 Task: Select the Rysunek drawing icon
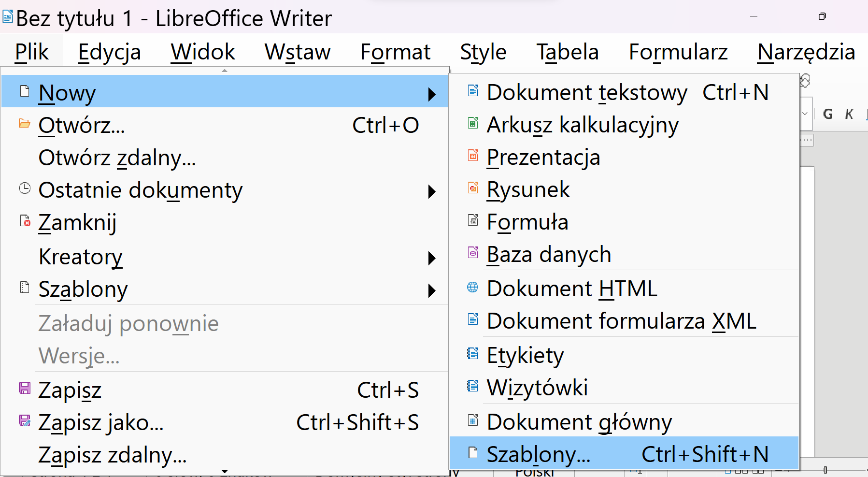pyautogui.click(x=473, y=188)
